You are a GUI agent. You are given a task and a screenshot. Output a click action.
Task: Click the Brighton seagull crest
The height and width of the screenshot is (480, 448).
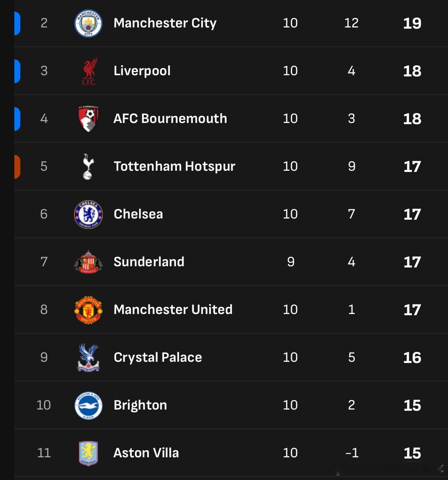(88, 405)
